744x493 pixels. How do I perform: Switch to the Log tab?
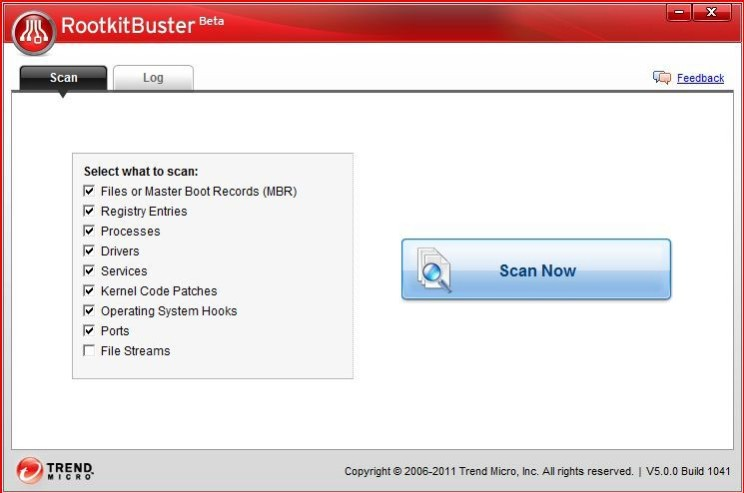click(x=153, y=78)
